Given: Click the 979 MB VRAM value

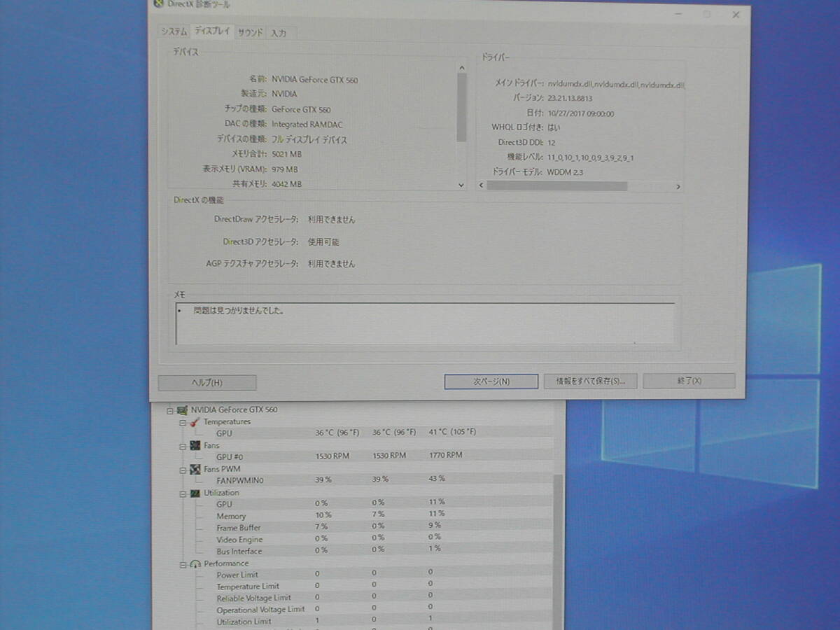Looking at the screenshot, I should click(x=285, y=169).
